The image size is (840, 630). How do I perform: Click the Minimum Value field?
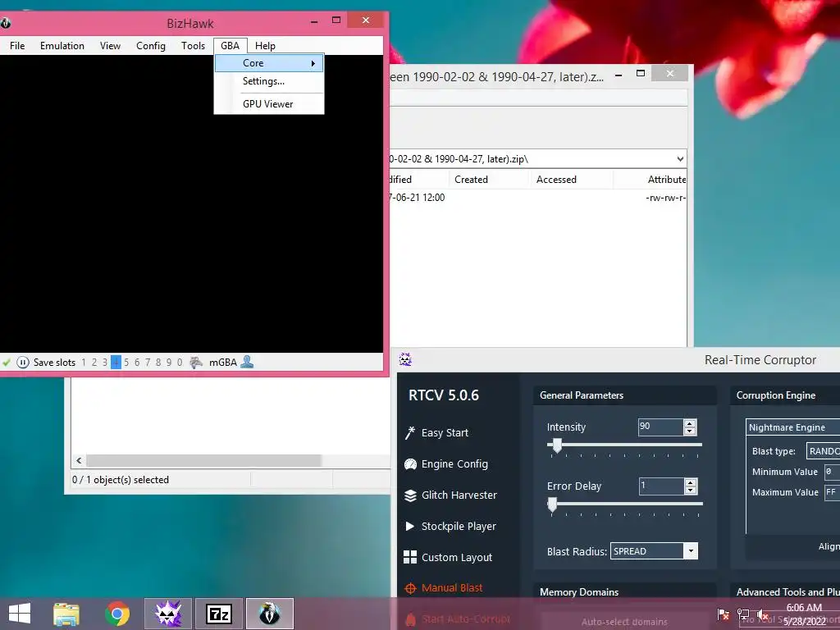pos(832,472)
